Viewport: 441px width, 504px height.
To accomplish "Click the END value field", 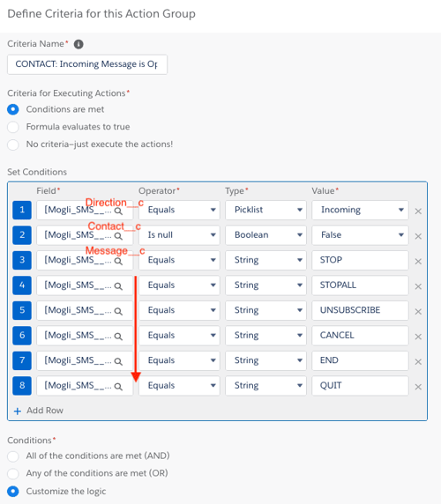I will click(360, 360).
